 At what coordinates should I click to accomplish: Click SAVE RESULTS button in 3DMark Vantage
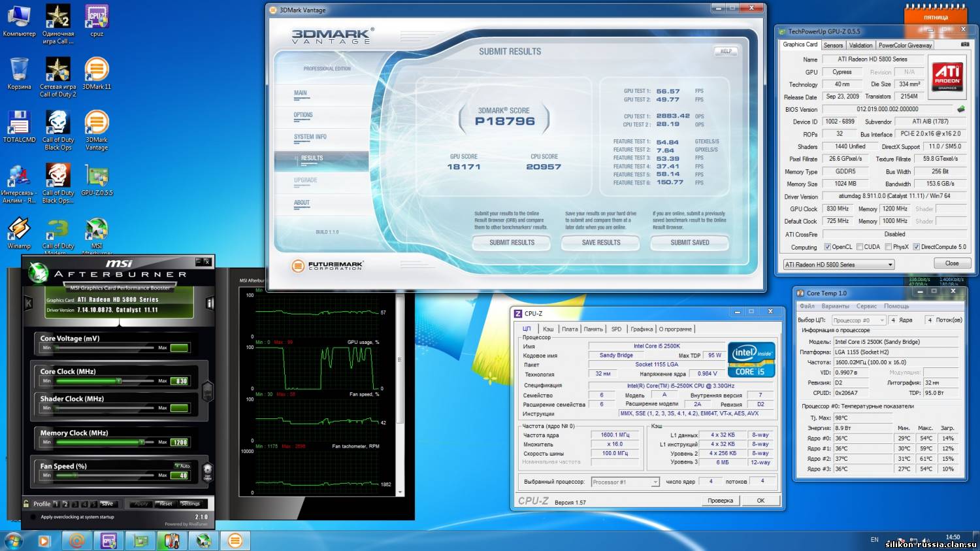[601, 242]
